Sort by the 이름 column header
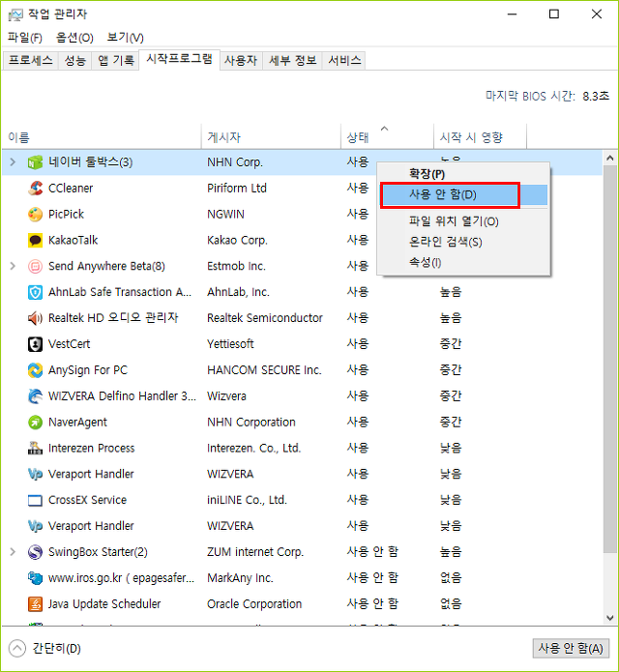The width and height of the screenshot is (619, 672). point(102,137)
